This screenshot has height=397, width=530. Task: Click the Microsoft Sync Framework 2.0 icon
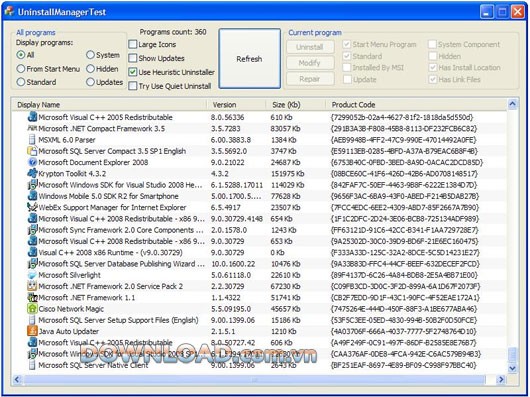(x=32, y=230)
